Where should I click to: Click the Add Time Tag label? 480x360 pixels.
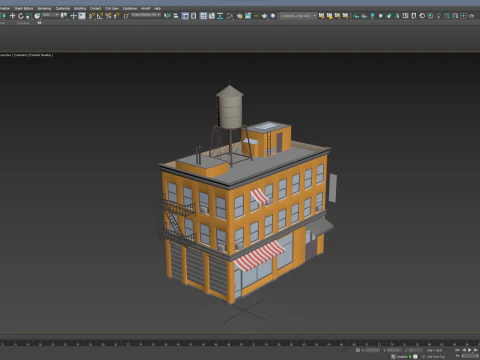click(436, 357)
